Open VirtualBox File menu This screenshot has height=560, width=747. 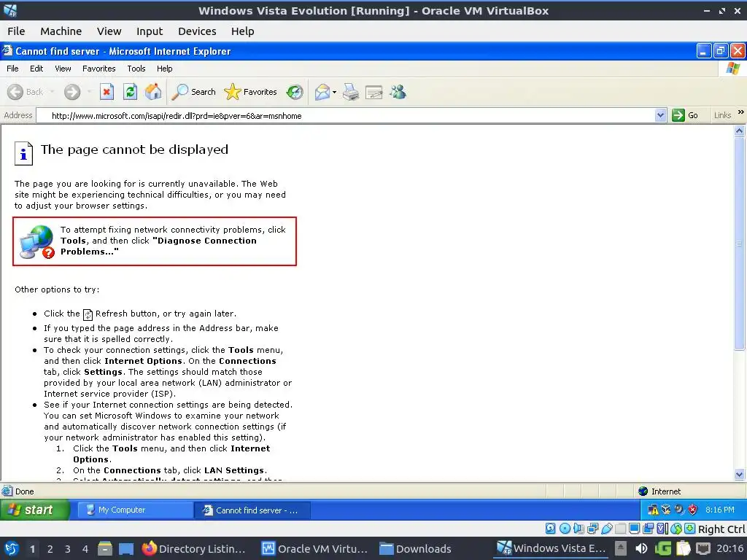16,31
